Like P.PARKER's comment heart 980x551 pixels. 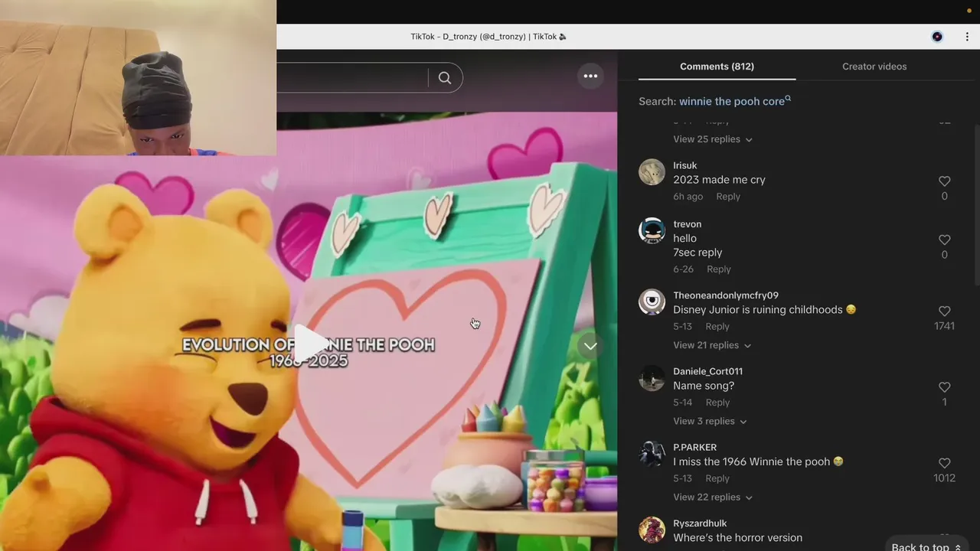pyautogui.click(x=944, y=463)
